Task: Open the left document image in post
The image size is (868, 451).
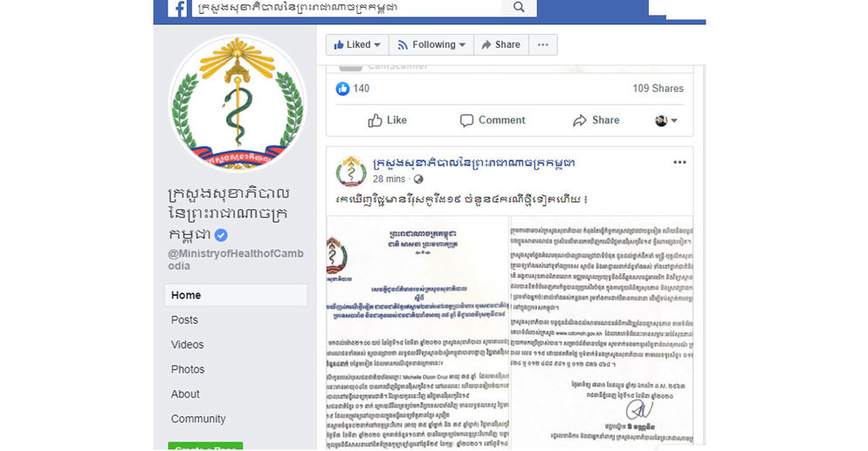Action: pos(417,332)
